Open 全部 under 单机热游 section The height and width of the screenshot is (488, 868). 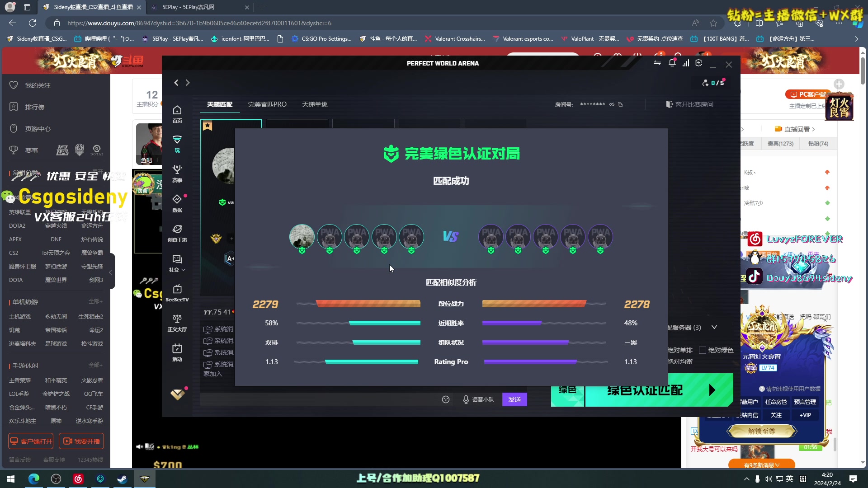click(95, 301)
